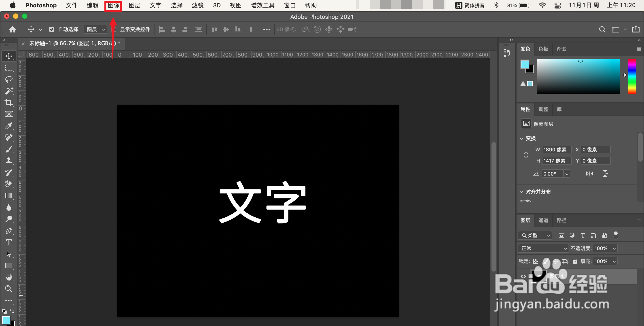Open the 正常 blend mode dropdown
This screenshot has width=644, height=326.
(543, 248)
